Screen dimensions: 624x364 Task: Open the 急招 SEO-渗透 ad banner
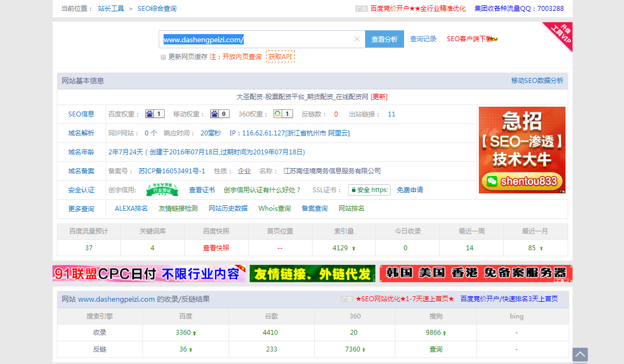(x=522, y=150)
